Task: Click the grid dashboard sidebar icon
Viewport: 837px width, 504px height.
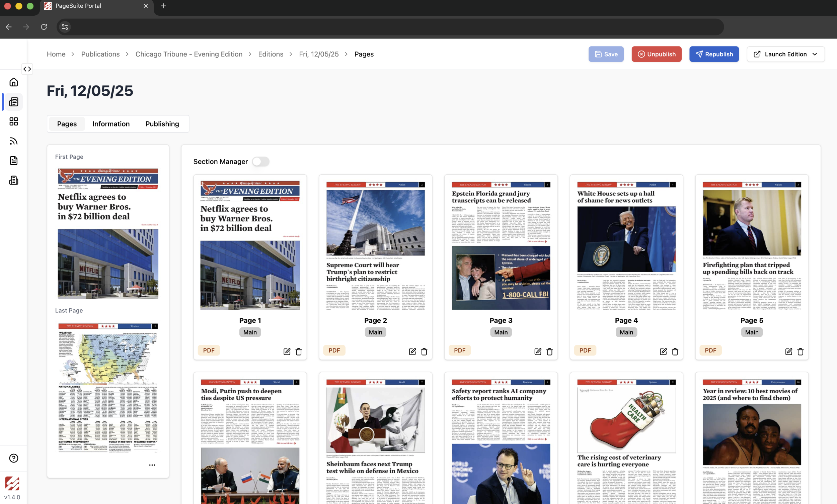Action: (14, 121)
